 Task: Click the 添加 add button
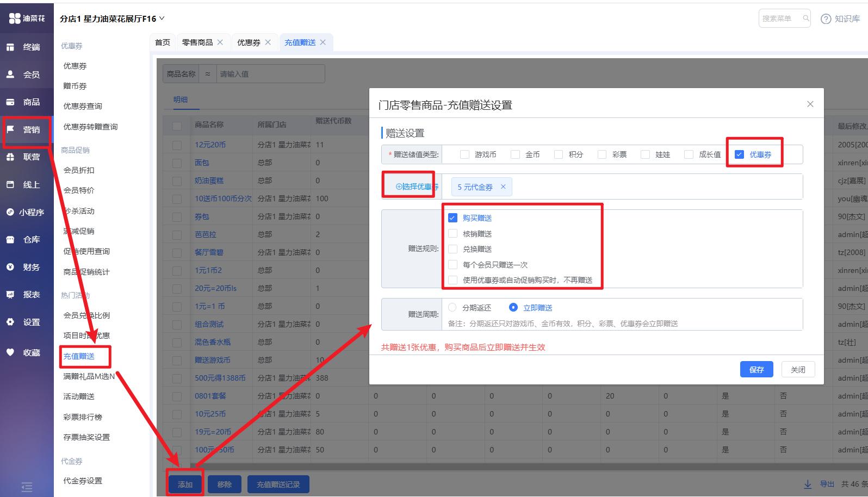pos(185,484)
